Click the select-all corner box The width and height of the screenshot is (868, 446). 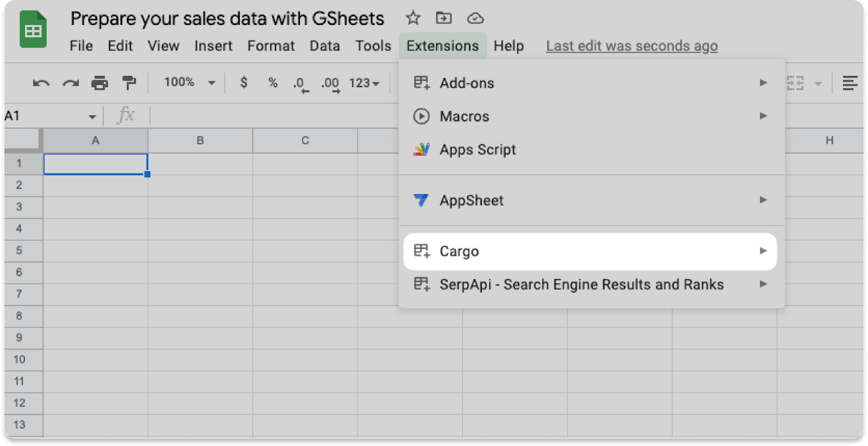(x=23, y=140)
